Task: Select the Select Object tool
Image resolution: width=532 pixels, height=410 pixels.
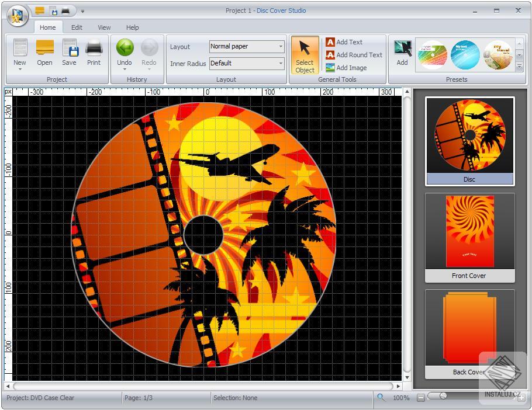Action: coord(305,54)
